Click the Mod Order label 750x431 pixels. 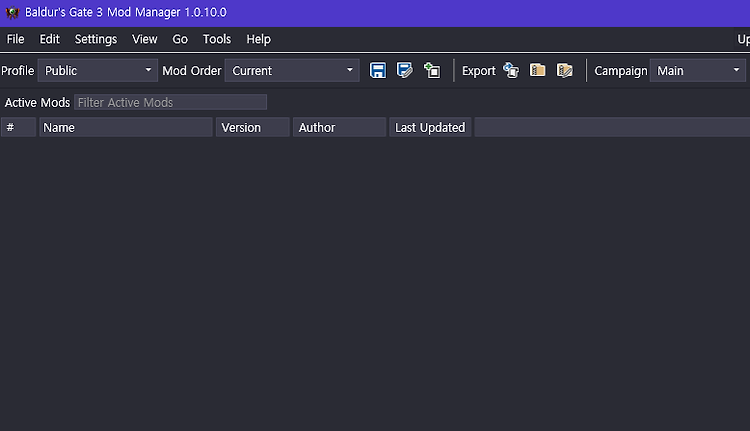coord(192,71)
